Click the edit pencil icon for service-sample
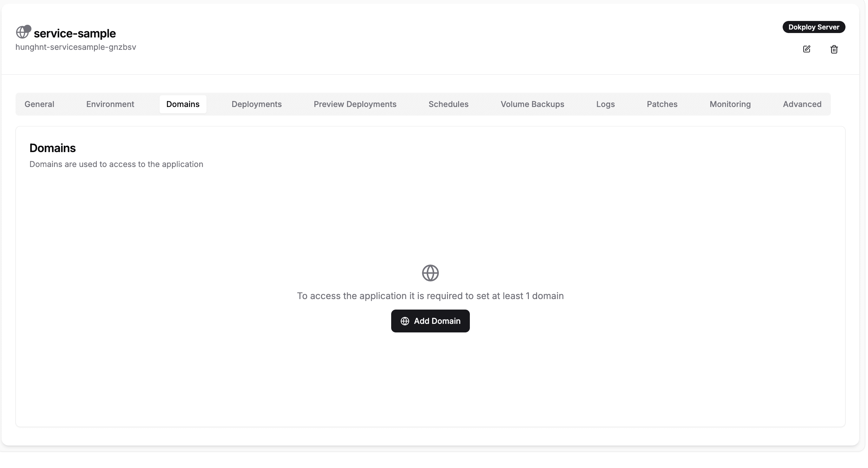Image resolution: width=868 pixels, height=468 pixels. (807, 49)
